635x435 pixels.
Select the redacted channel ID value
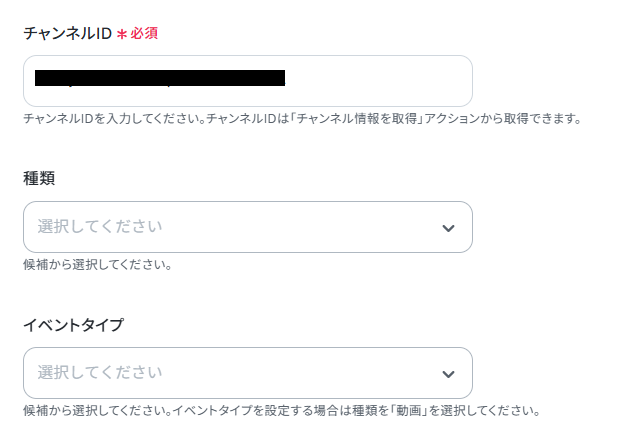tap(160, 77)
